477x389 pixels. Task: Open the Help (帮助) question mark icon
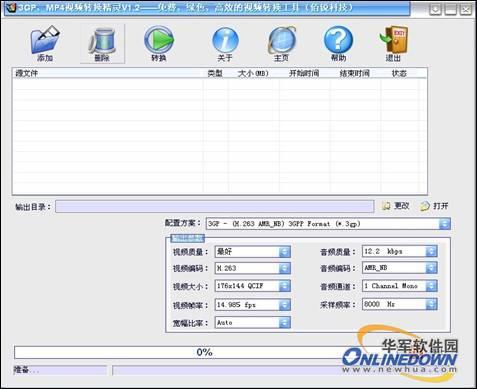[338, 40]
